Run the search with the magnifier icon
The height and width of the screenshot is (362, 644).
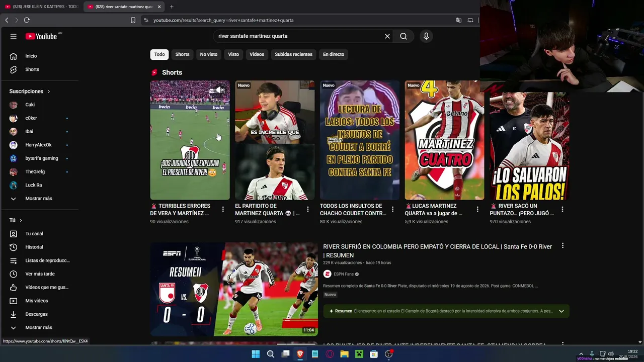(404, 36)
